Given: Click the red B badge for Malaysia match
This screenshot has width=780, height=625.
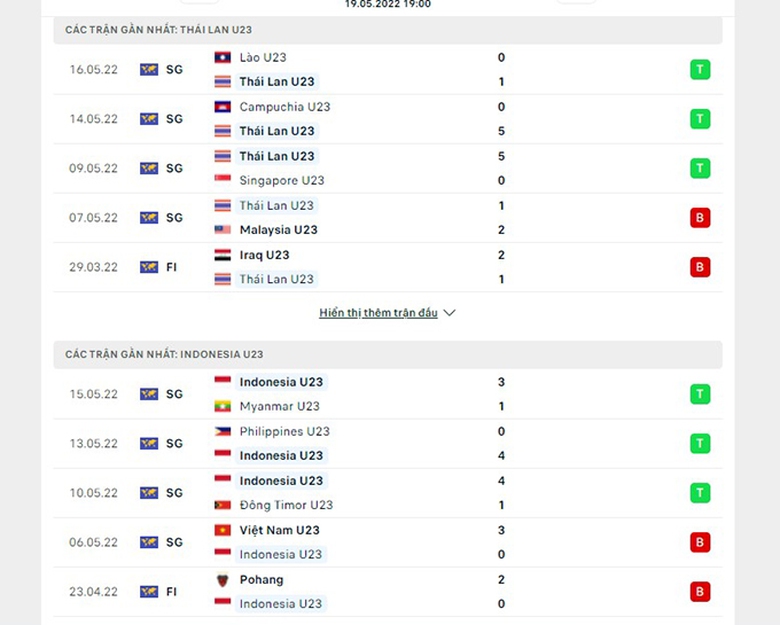Looking at the screenshot, I should pyautogui.click(x=700, y=218).
